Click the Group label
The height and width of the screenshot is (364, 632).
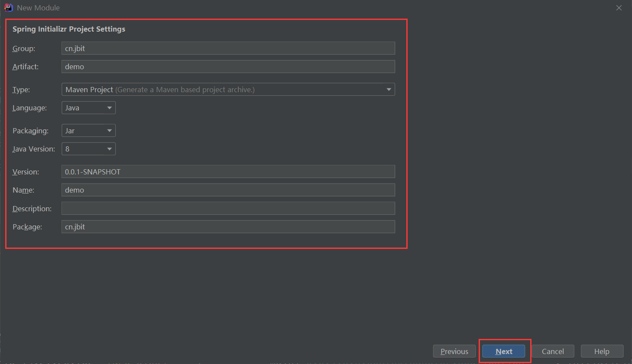(24, 48)
